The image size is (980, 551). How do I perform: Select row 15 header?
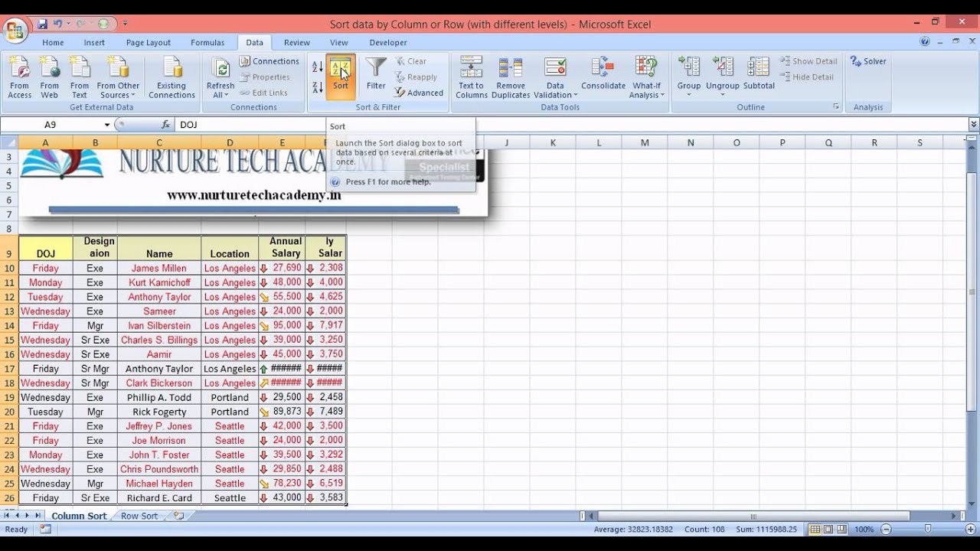pos(9,340)
